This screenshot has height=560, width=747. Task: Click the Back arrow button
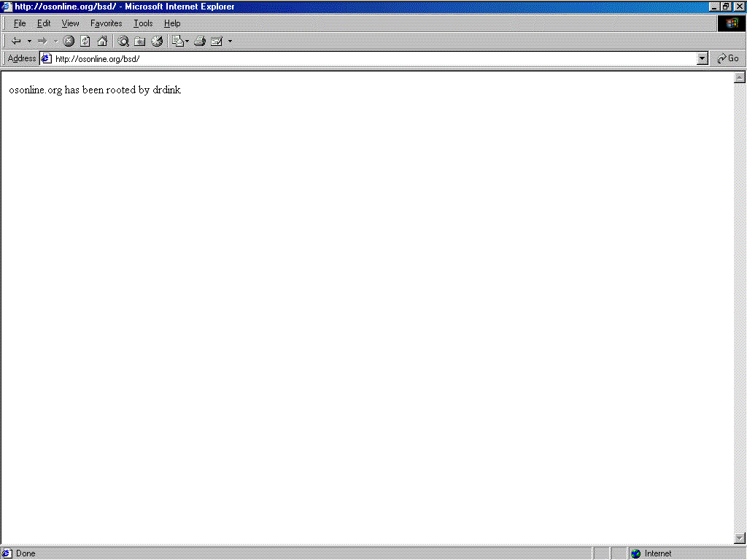coord(16,41)
